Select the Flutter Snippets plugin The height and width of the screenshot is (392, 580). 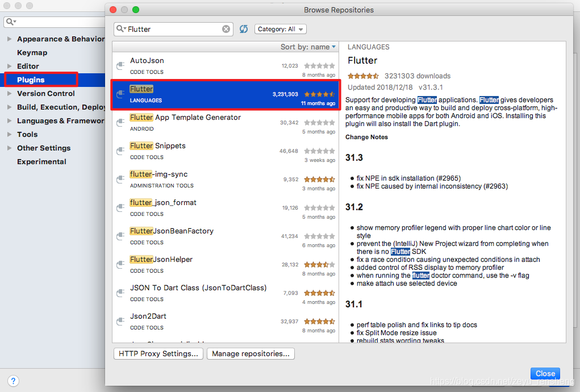click(226, 151)
